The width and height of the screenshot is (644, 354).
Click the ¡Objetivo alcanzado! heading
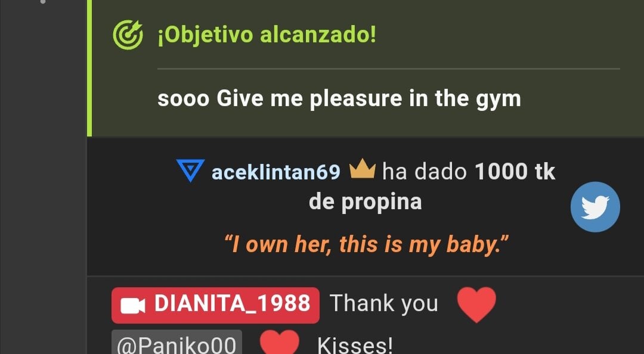tap(267, 35)
